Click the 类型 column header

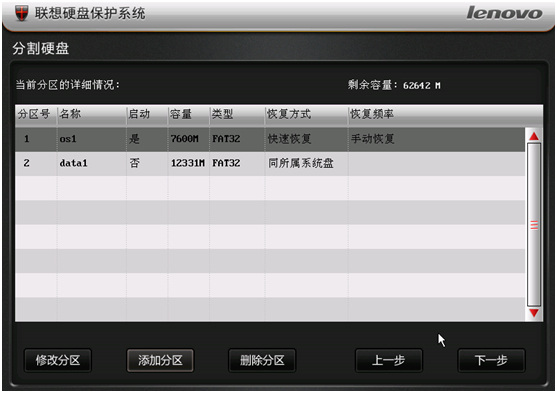(x=237, y=114)
